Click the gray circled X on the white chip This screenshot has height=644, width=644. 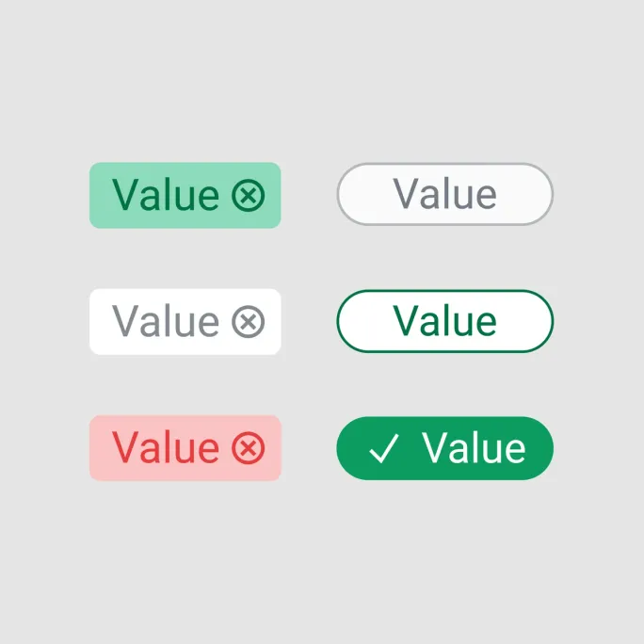(248, 322)
